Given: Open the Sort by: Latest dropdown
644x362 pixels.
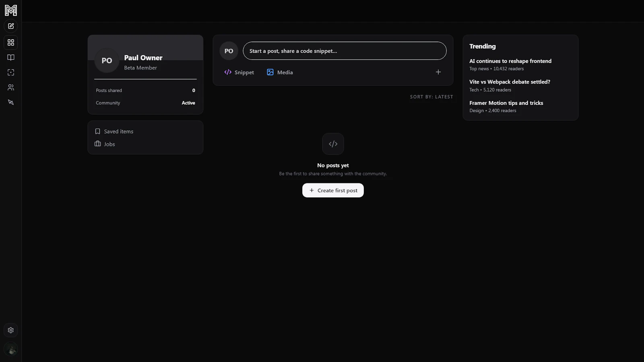Looking at the screenshot, I should coord(431,97).
